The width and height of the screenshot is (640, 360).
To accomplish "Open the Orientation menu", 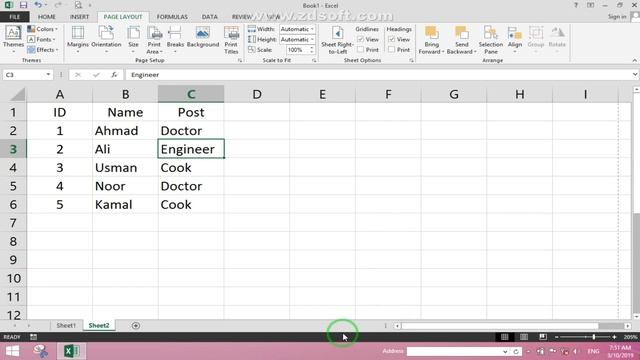I will click(x=106, y=39).
